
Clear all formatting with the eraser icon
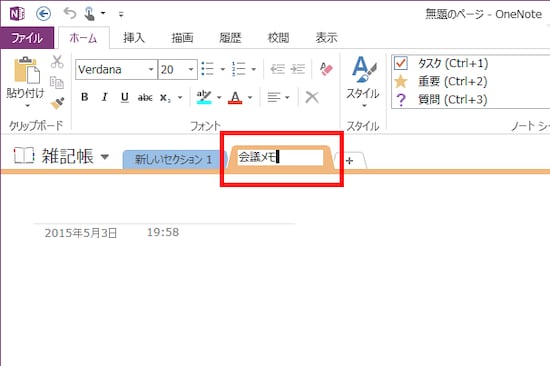(x=326, y=69)
